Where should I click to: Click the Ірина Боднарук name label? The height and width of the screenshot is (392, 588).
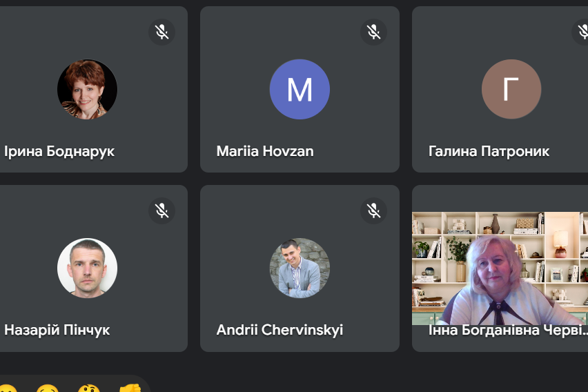[x=59, y=152]
